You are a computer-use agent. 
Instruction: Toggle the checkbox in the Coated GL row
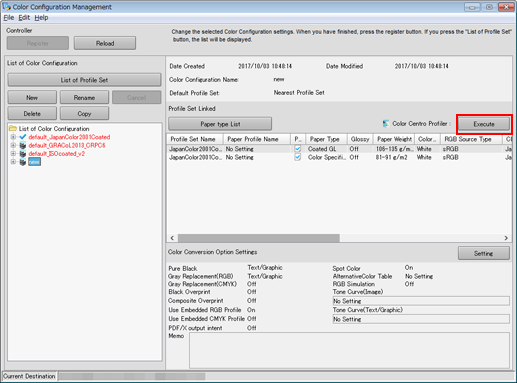click(x=298, y=149)
